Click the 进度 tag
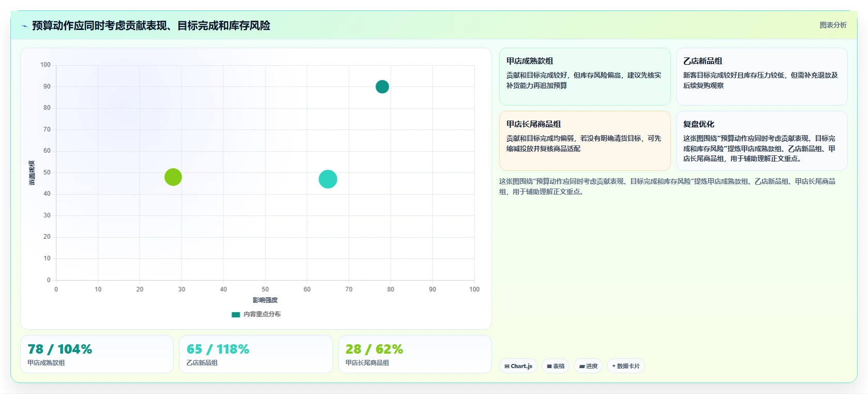This screenshot has width=868, height=394. 588,366
